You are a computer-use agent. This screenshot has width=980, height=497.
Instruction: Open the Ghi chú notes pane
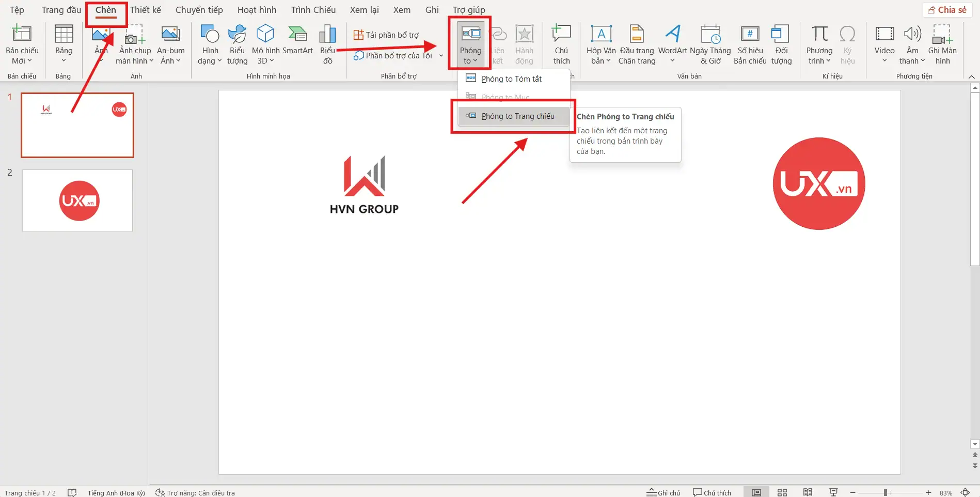(663, 492)
